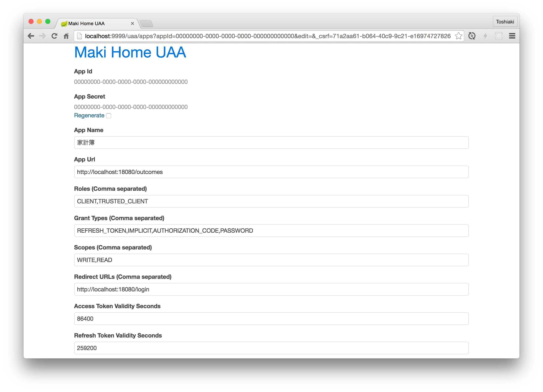Click the browser back arrow

pos(31,36)
